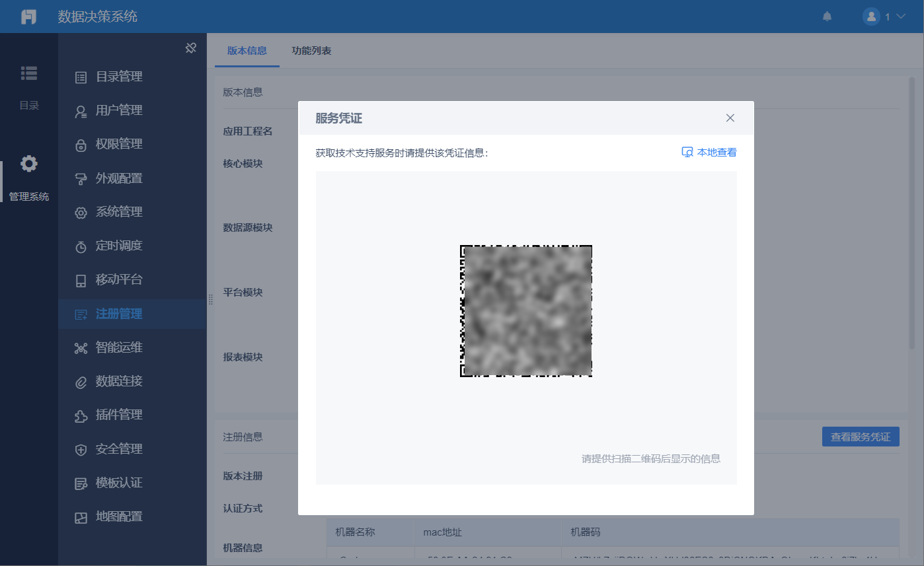Click the 模板认证 certificate icon

81,483
